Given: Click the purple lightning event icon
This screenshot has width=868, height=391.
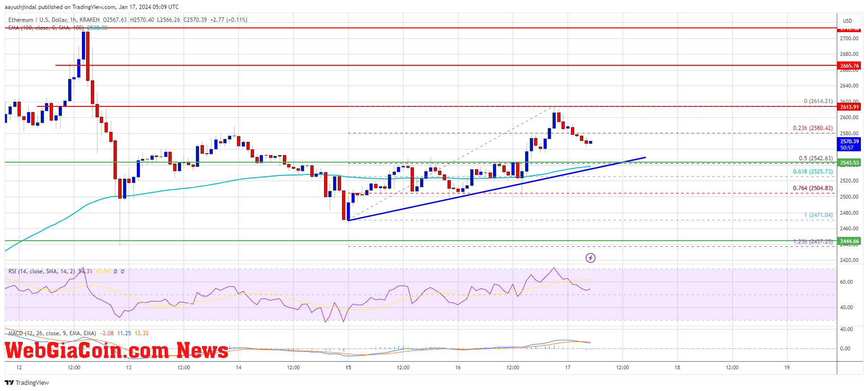Looking at the screenshot, I should (590, 258).
